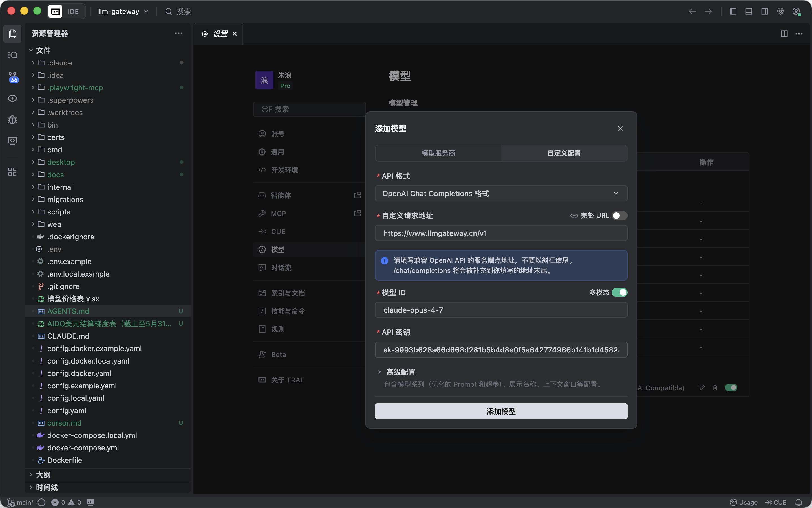Click the title bar 搜索 field
812x508 pixels.
(x=178, y=11)
